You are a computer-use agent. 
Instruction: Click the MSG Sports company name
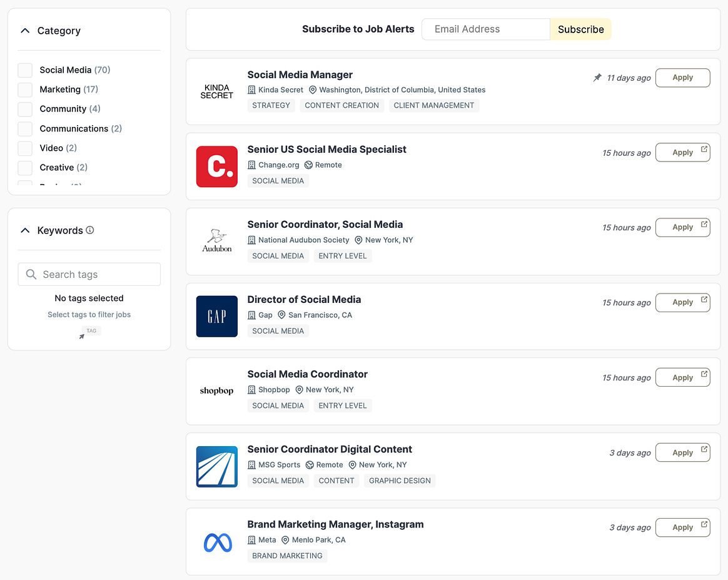click(x=279, y=465)
